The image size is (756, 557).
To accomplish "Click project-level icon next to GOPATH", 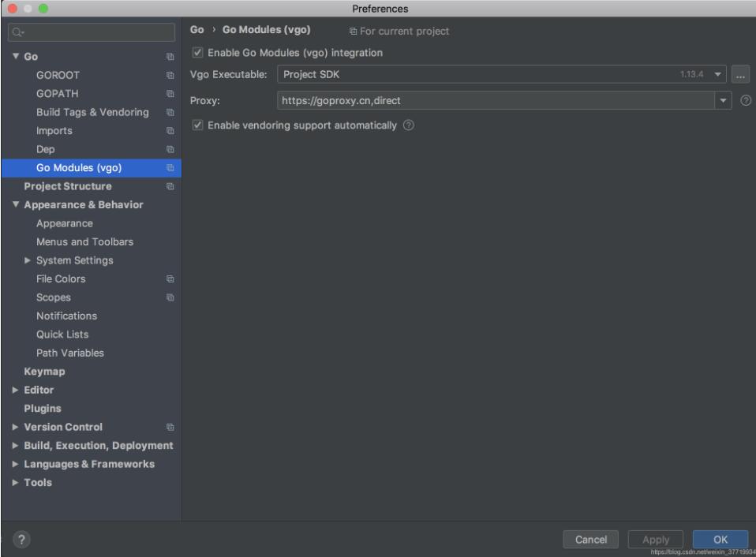I will pyautogui.click(x=170, y=93).
